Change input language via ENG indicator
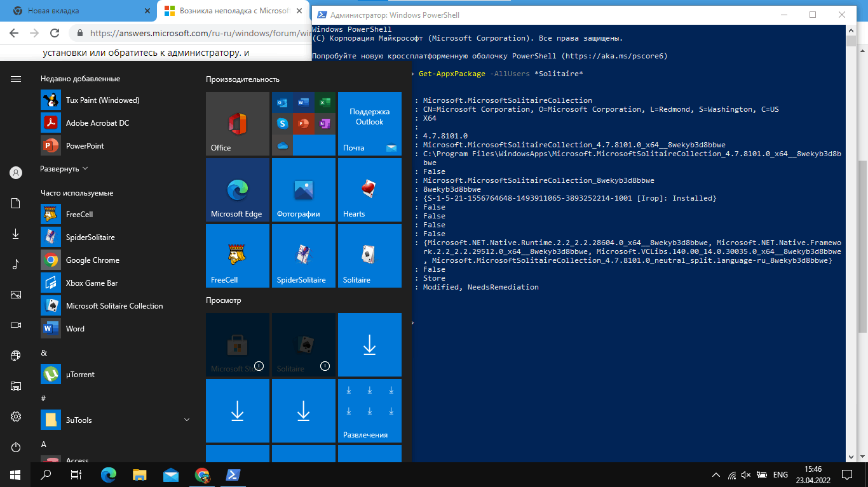The height and width of the screenshot is (487, 868). click(780, 475)
